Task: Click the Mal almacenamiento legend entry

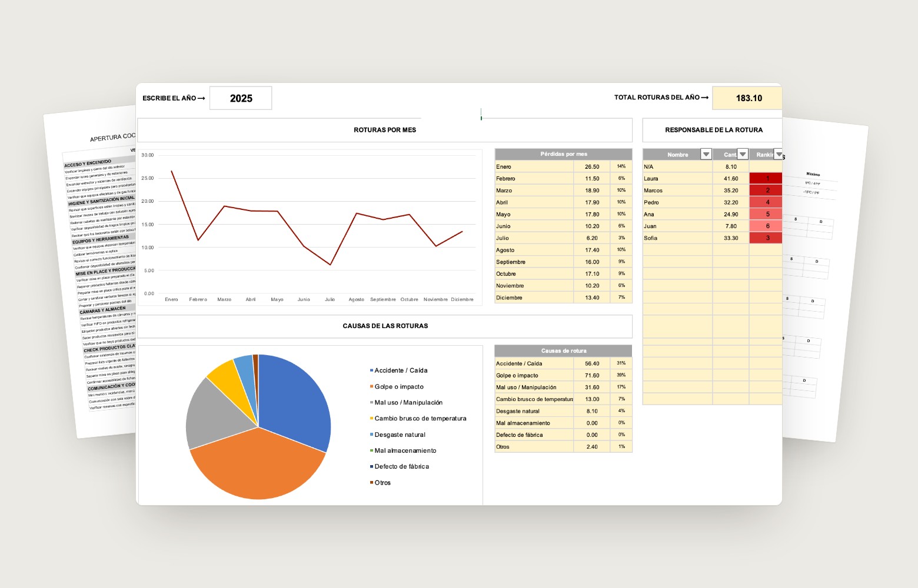Action: 403,451
